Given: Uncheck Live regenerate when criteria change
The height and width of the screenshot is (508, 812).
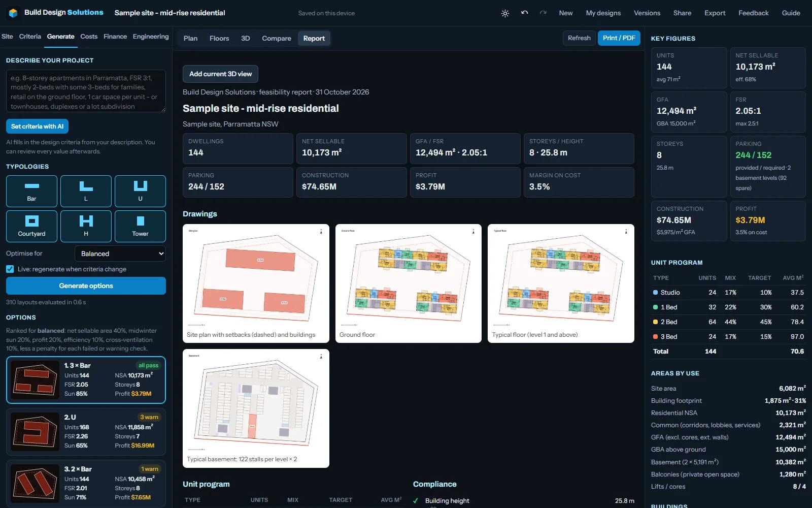Looking at the screenshot, I should 10,269.
